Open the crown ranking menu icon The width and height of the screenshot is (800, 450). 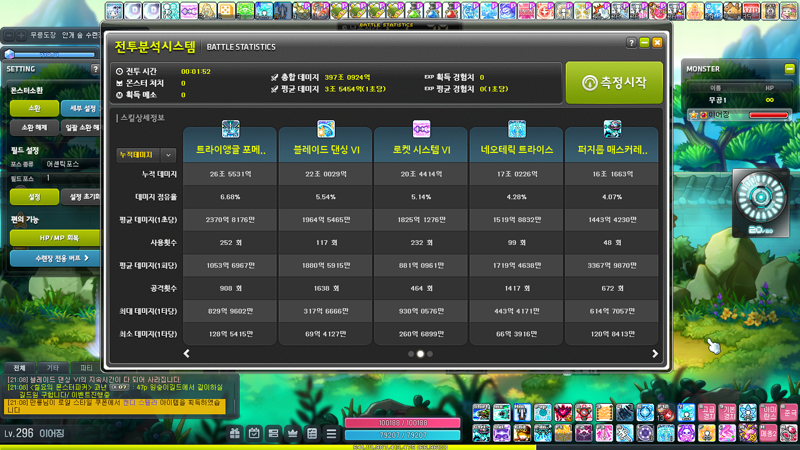pyautogui.click(x=292, y=434)
